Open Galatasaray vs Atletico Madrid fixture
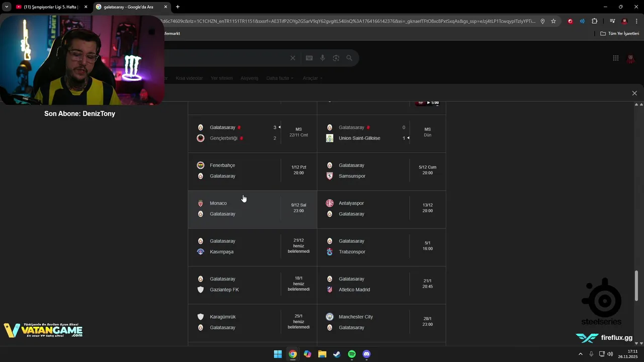 pos(381,285)
